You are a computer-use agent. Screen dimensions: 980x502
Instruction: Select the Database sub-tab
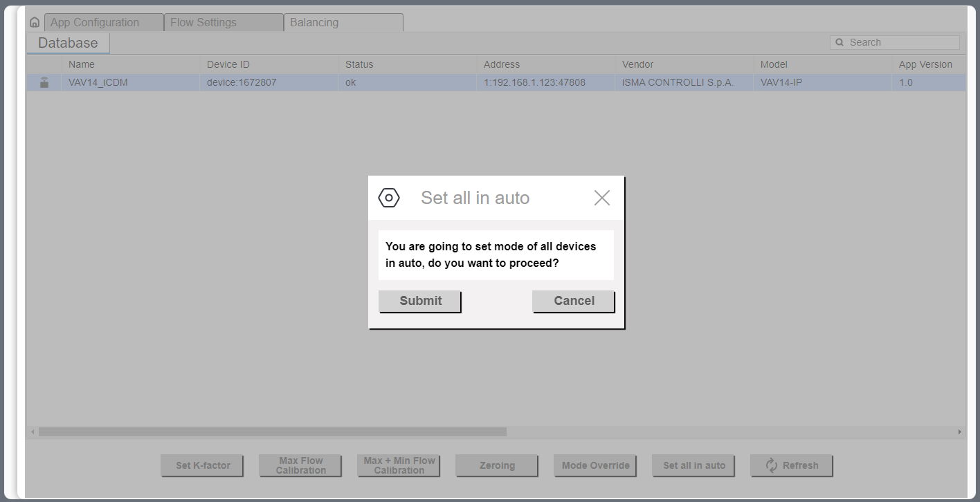click(68, 43)
